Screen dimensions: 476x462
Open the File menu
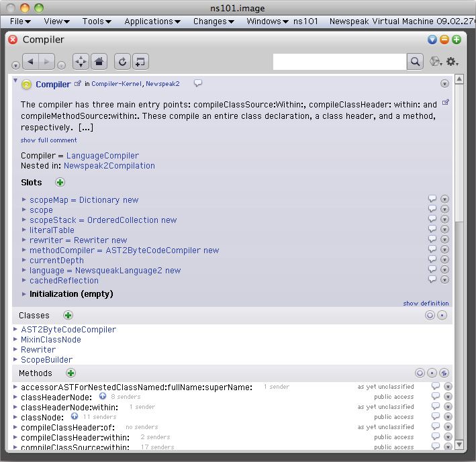[20, 21]
